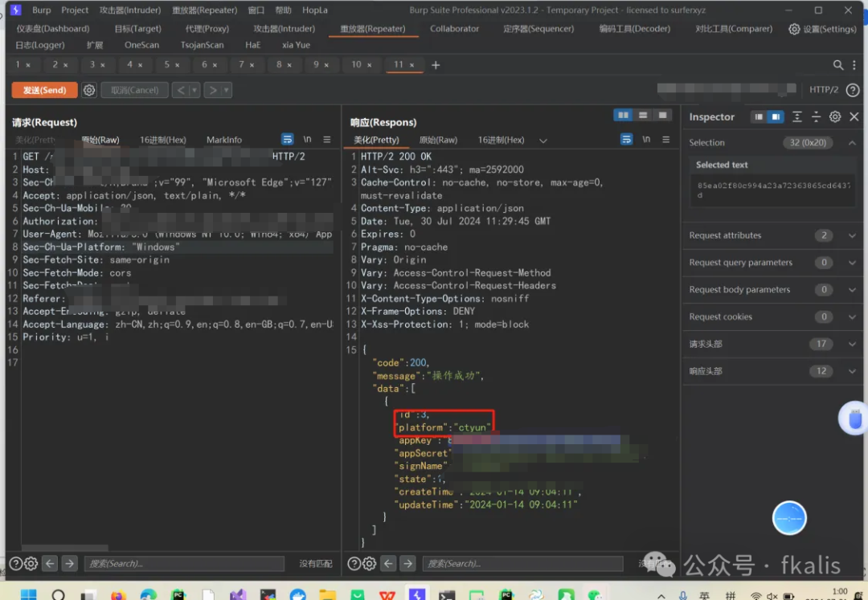Open response search settings gear
This screenshot has width=868, height=600.
pyautogui.click(x=369, y=564)
